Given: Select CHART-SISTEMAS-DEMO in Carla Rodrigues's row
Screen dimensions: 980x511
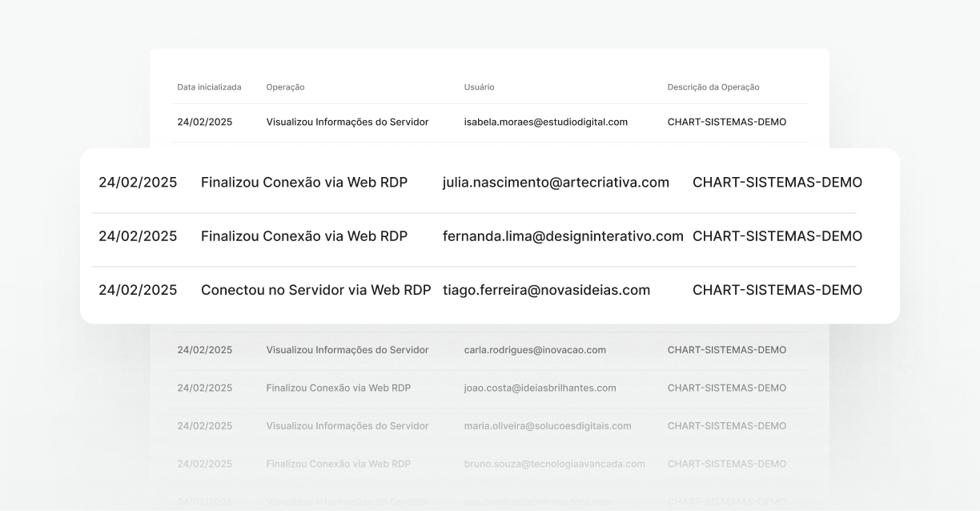Looking at the screenshot, I should tap(726, 350).
